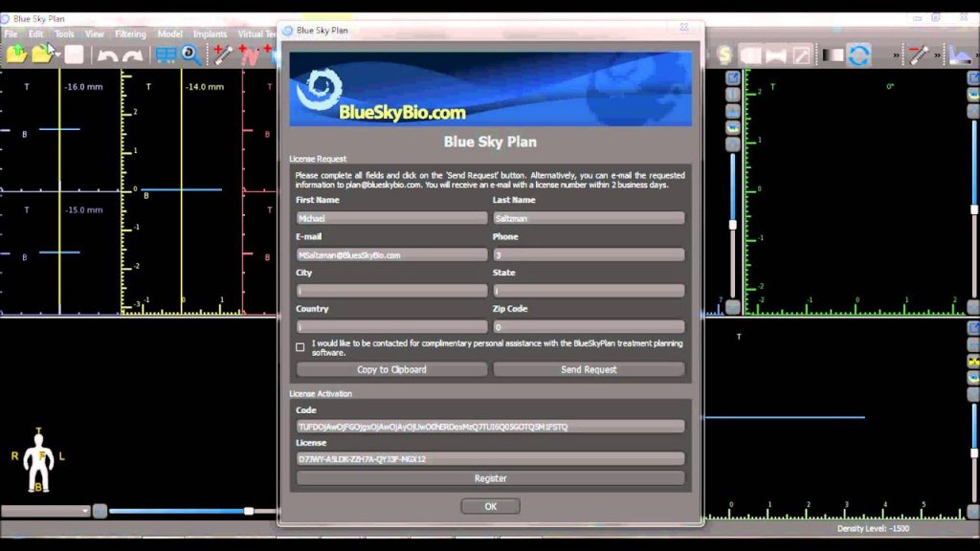Click the bottom horizontal slider handle
The height and width of the screenshot is (551, 980).
tap(249, 511)
